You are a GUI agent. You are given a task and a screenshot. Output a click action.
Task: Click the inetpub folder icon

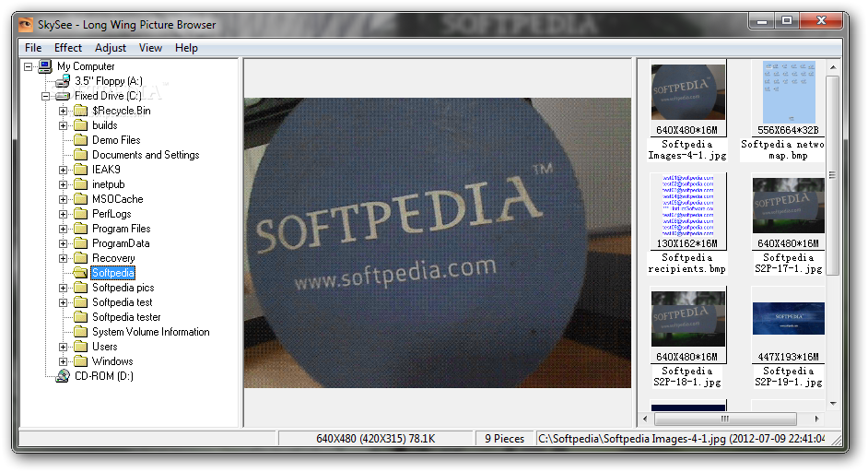[81, 184]
